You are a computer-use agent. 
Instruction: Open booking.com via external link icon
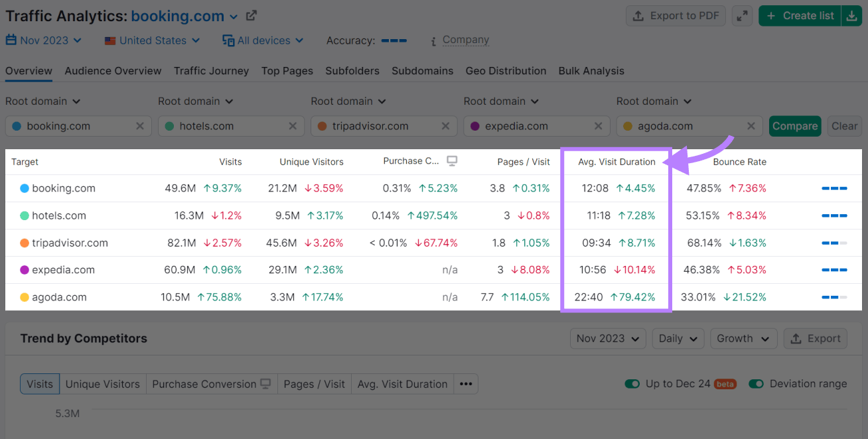point(251,15)
